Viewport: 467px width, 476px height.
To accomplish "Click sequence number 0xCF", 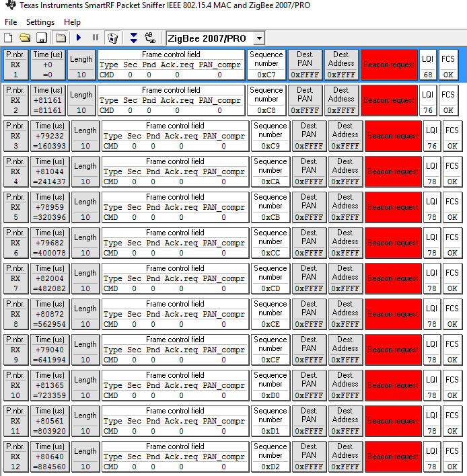I will (x=270, y=360).
